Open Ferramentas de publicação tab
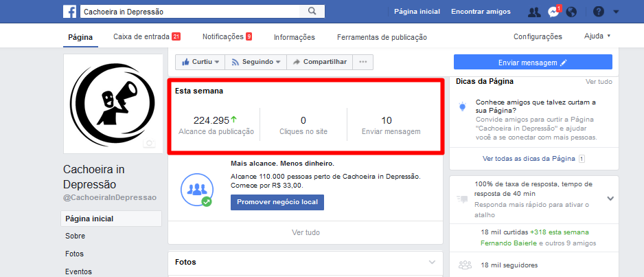Viewport: 644px width, 277px height. click(382, 37)
